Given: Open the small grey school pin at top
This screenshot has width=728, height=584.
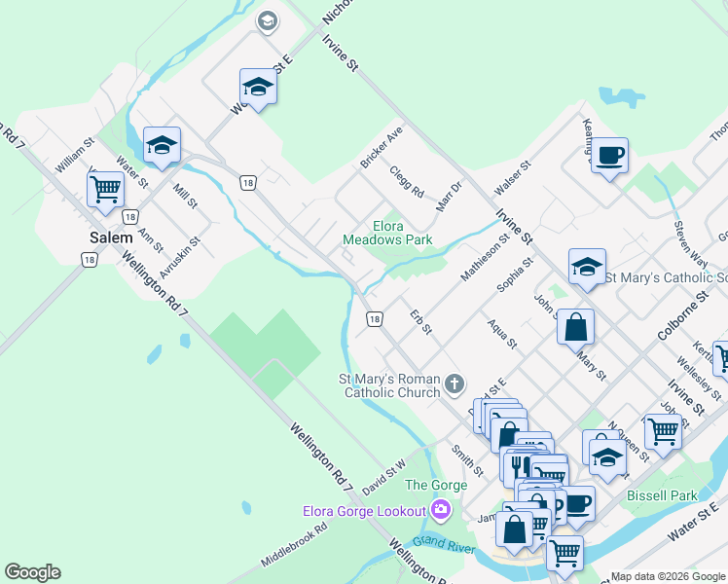Looking at the screenshot, I should [268, 21].
